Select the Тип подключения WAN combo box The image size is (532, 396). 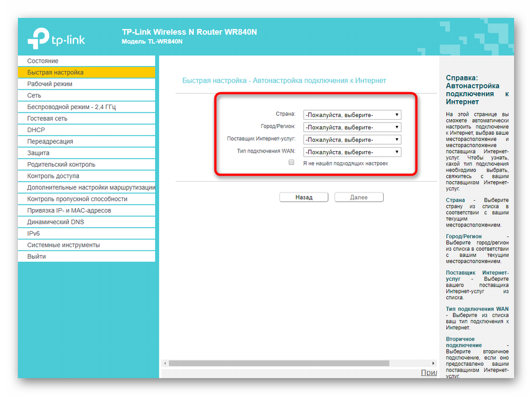tap(352, 152)
